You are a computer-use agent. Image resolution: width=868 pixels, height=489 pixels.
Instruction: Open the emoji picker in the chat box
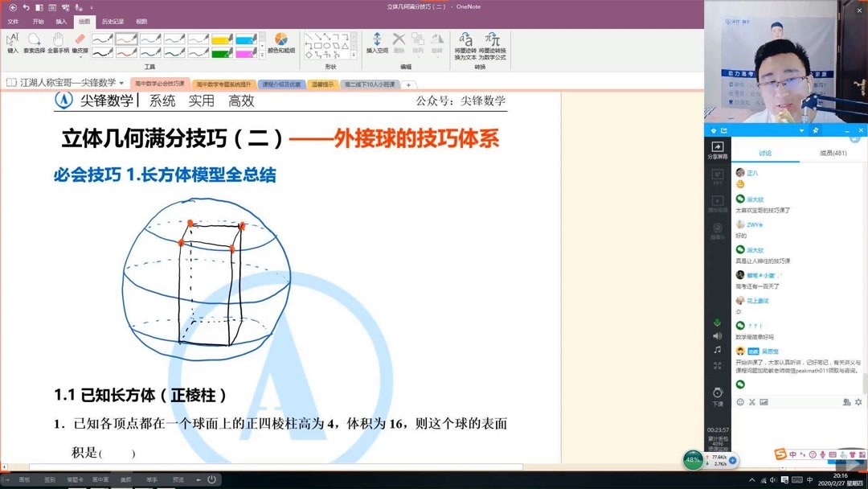pyautogui.click(x=739, y=401)
